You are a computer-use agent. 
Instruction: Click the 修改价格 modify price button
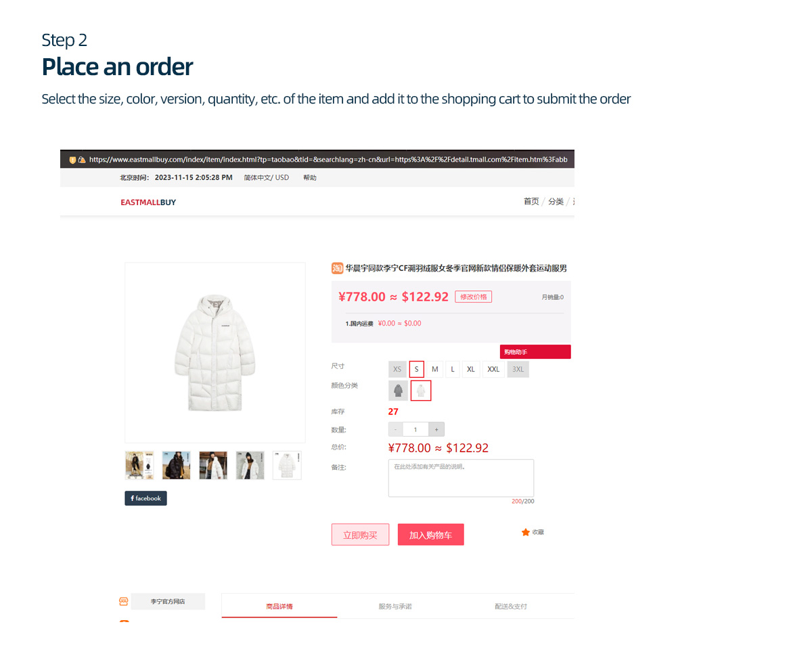[x=473, y=297]
